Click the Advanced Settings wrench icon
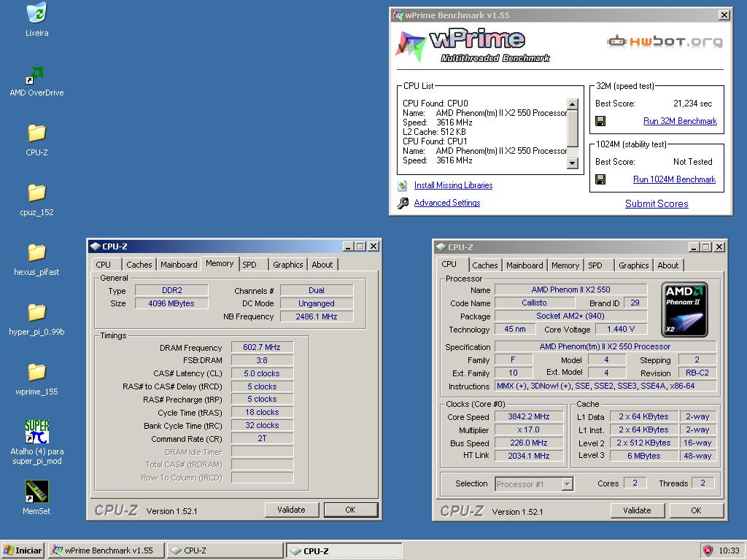 [x=403, y=203]
